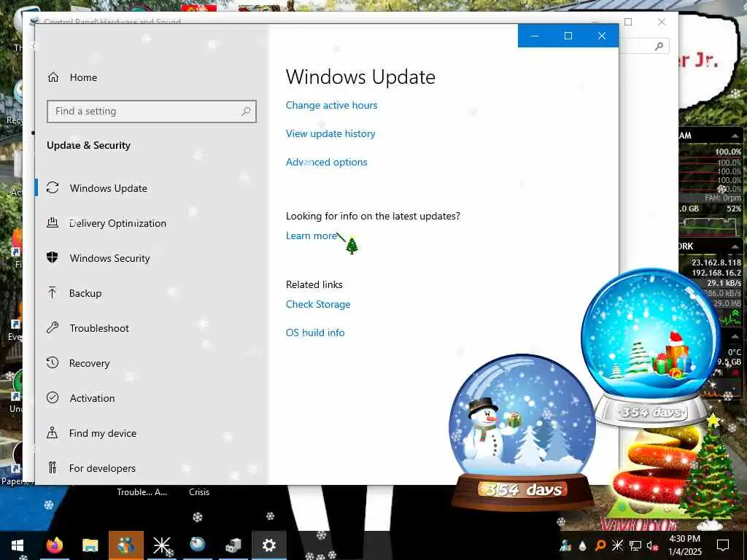This screenshot has height=560, width=747.
Task: Open the Control Panel taskbar icon
Action: (233, 545)
